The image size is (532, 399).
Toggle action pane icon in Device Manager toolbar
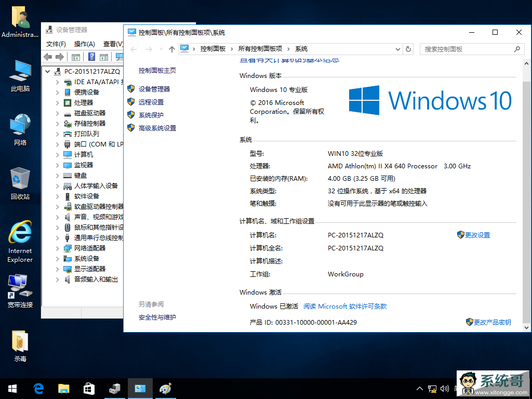tap(104, 57)
